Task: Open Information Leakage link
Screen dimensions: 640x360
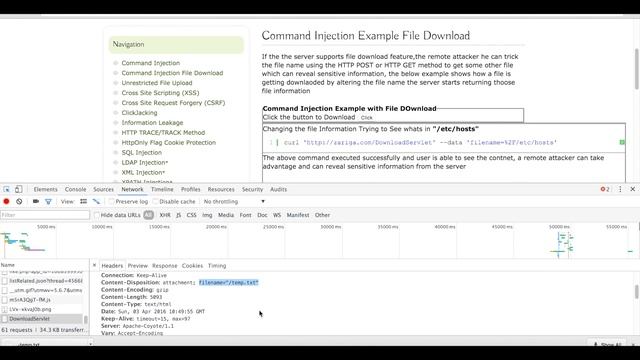Action: [152, 122]
